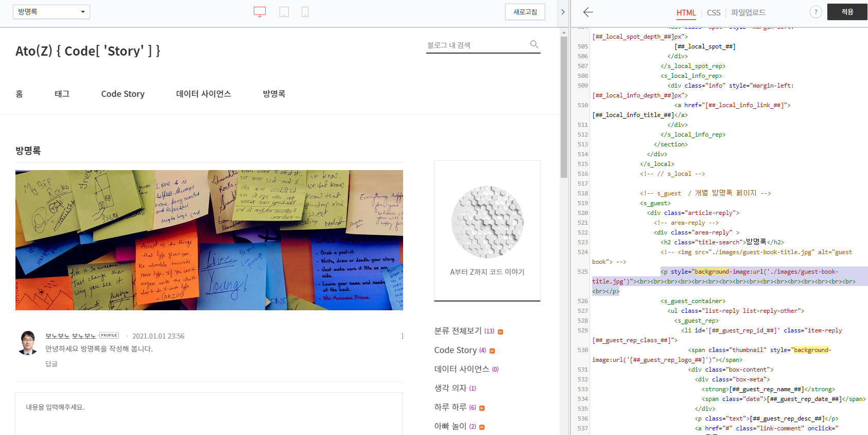Focus the 내용을 입력해주세요 comment textarea

click(209, 413)
